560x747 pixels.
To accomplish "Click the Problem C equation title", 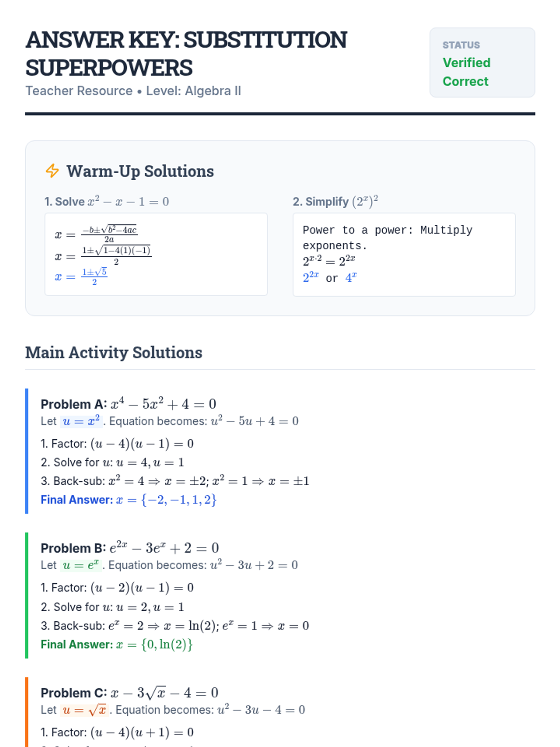I will pyautogui.click(x=130, y=692).
